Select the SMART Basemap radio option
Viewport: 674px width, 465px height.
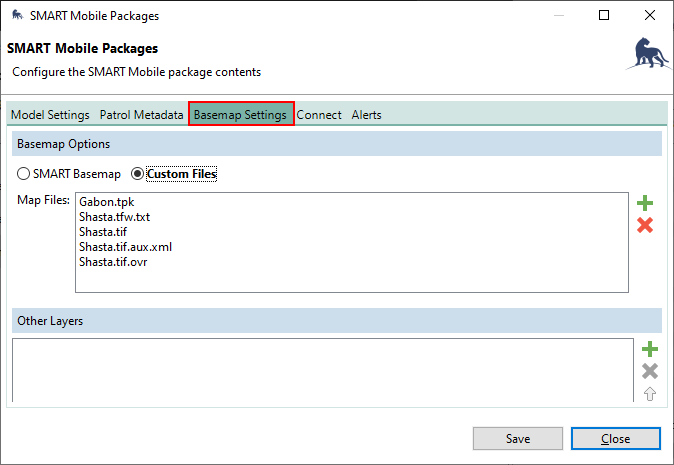(x=24, y=174)
